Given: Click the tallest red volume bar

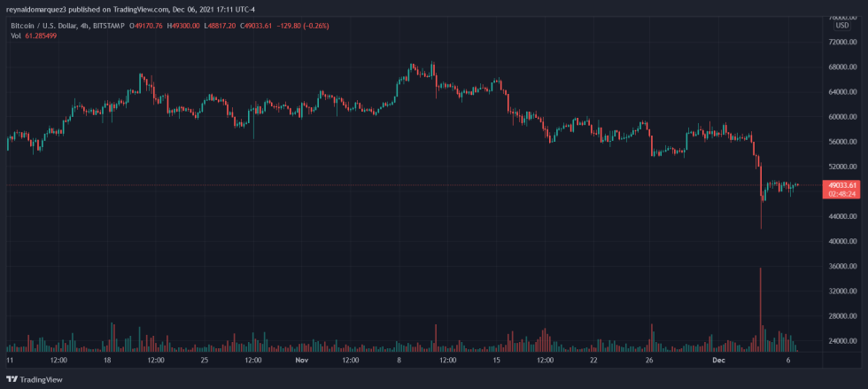Looking at the screenshot, I should click(760, 310).
